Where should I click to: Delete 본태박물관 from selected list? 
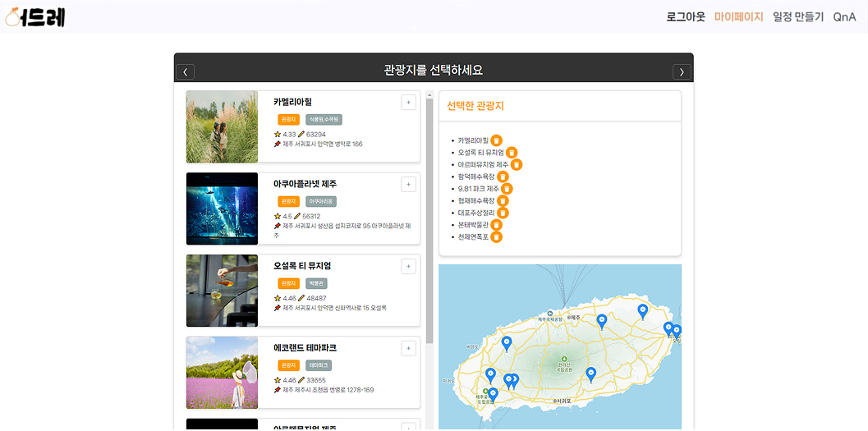coord(497,225)
